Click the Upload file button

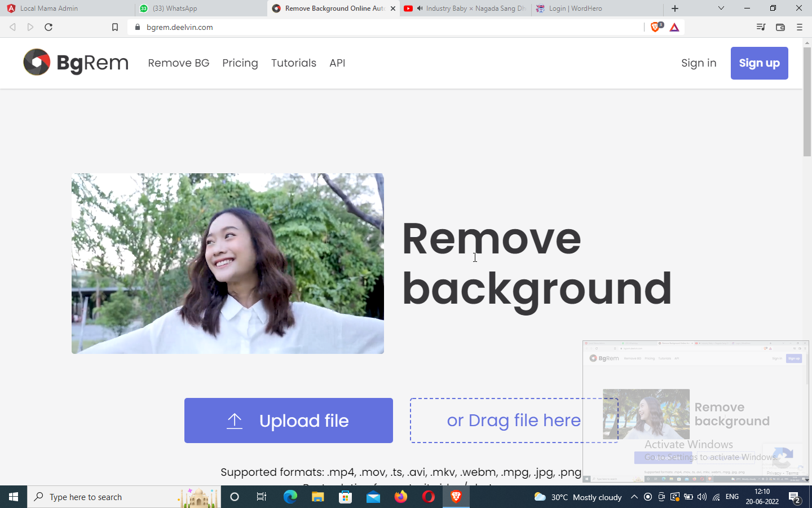click(x=288, y=421)
